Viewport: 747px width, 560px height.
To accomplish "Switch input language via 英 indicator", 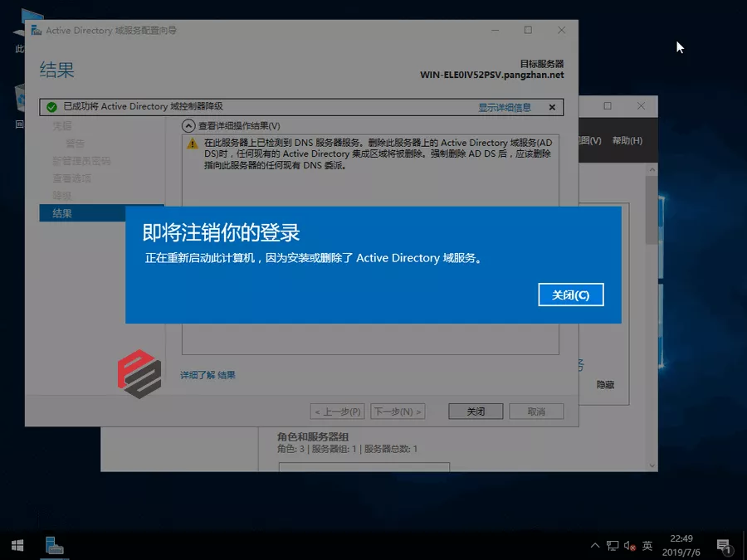I will pos(647,546).
